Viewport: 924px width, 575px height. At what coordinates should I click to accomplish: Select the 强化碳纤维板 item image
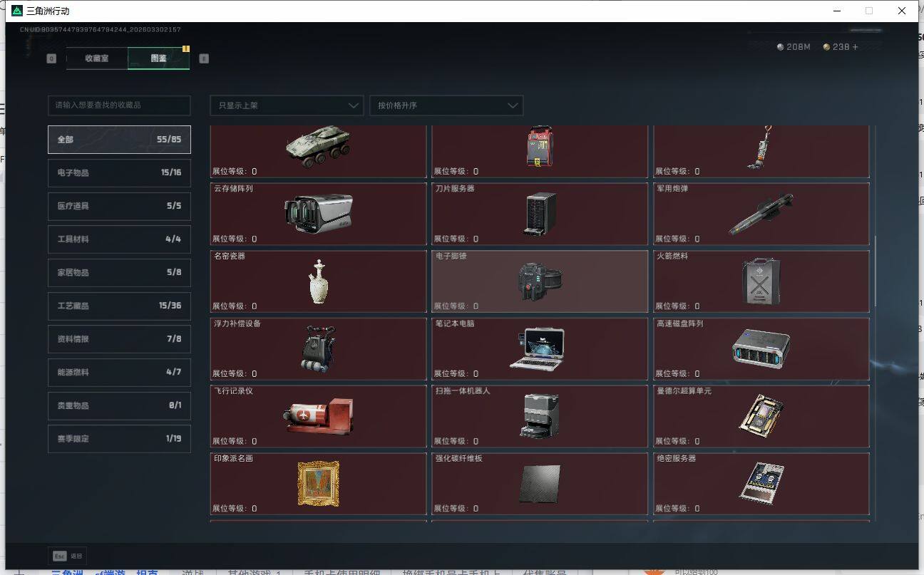[x=540, y=484]
